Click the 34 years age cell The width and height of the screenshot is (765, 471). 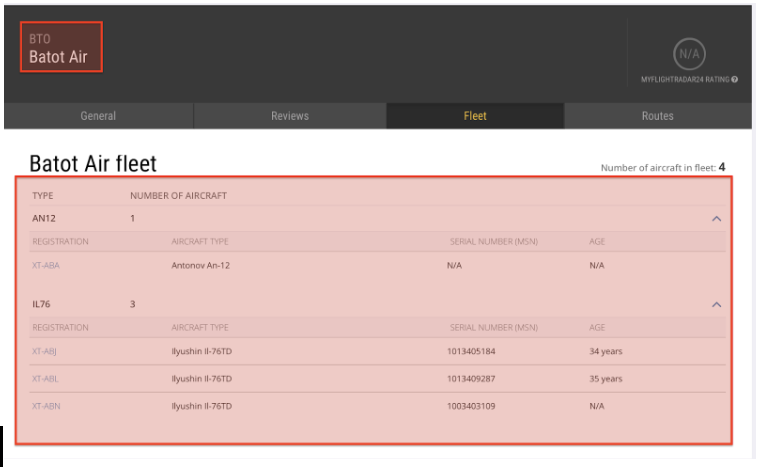[605, 351]
